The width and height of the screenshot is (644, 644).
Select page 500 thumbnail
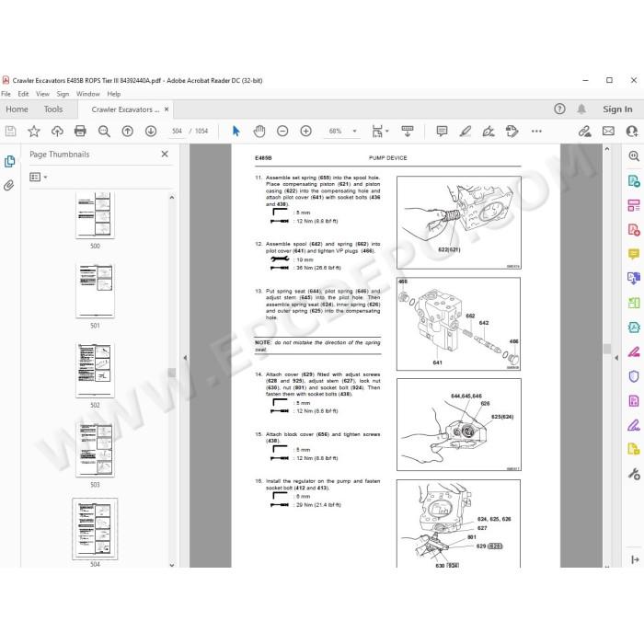point(95,215)
